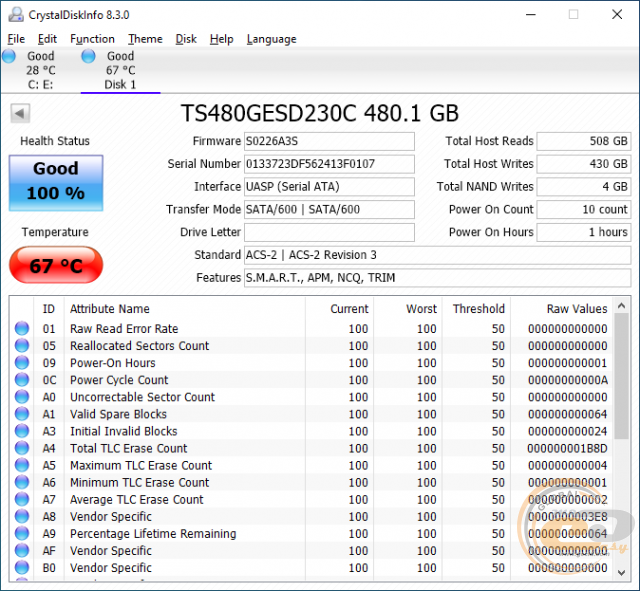Click the Features field

tap(438, 278)
